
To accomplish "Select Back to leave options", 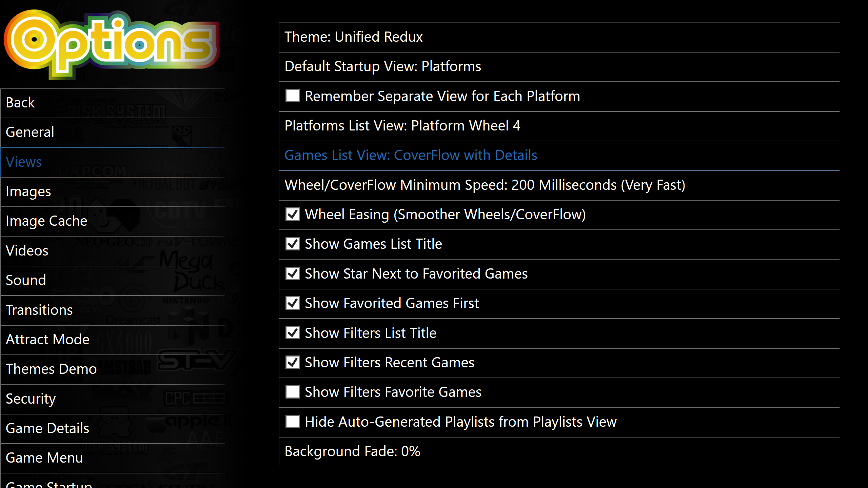I will (x=113, y=103).
